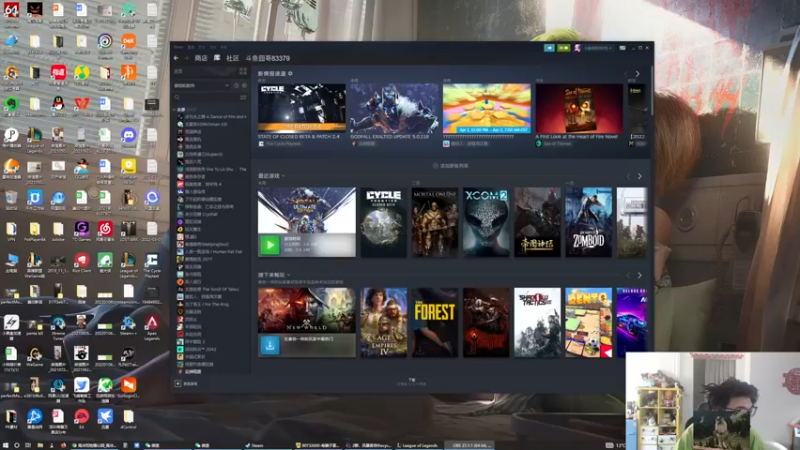This screenshot has width=800, height=450.
Task: Click New World download button
Action: click(270, 345)
